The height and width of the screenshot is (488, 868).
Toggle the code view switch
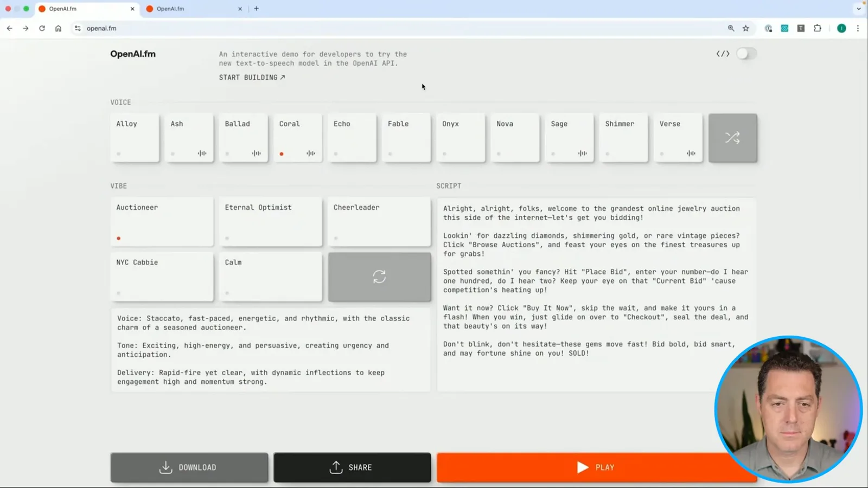(746, 54)
